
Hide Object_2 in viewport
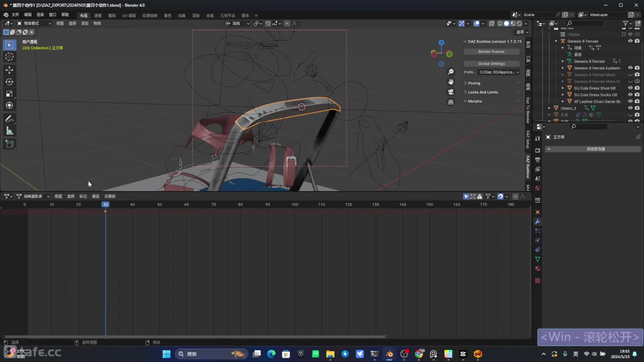pos(630,108)
